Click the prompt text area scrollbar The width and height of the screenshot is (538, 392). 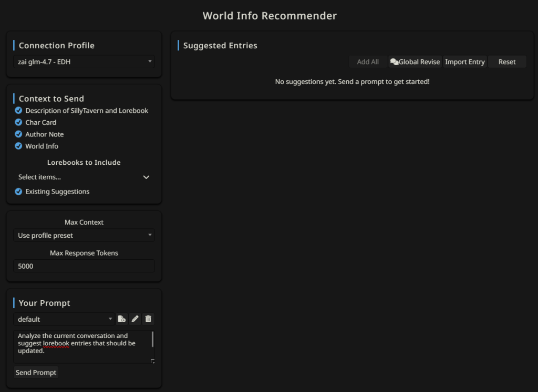pos(153,340)
